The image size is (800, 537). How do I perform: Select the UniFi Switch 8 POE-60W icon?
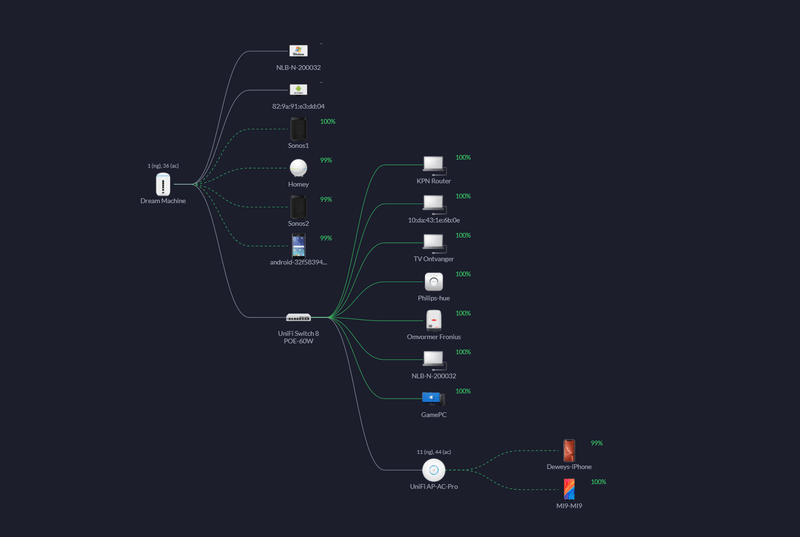tap(298, 317)
